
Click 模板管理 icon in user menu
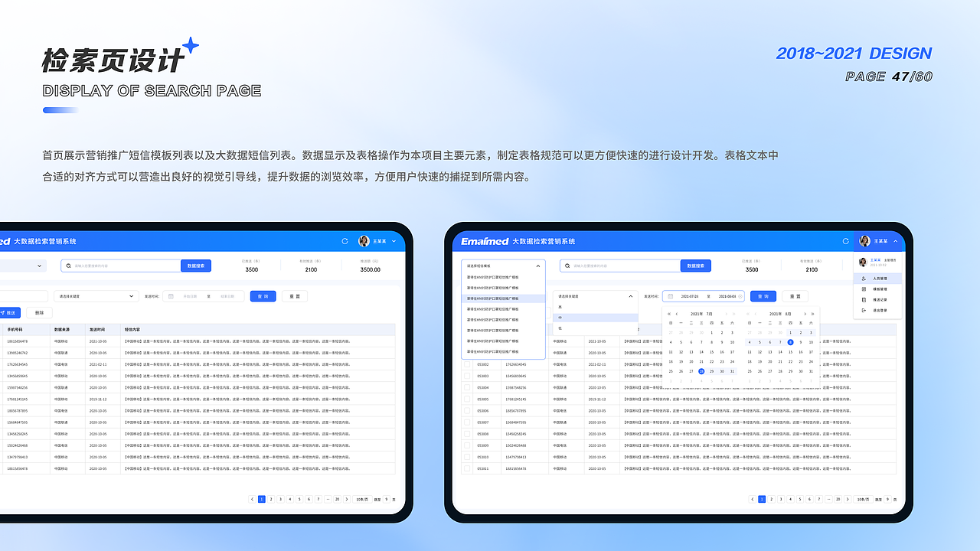click(864, 289)
